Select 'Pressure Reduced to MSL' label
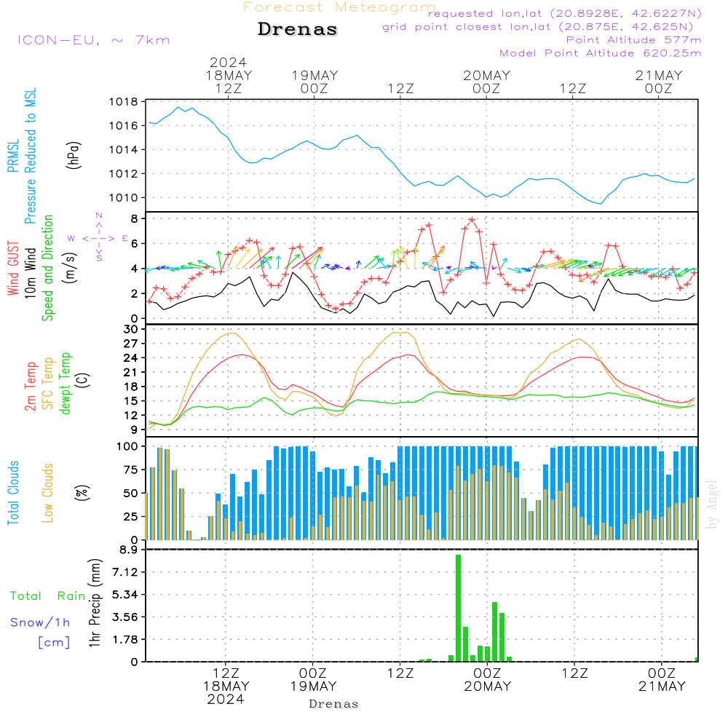The image size is (728, 728). [30, 156]
